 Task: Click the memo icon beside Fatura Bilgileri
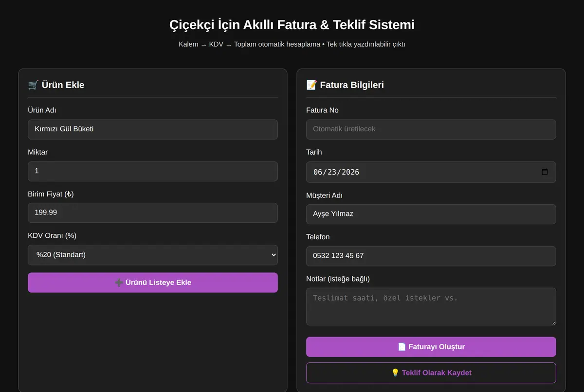coord(311,85)
